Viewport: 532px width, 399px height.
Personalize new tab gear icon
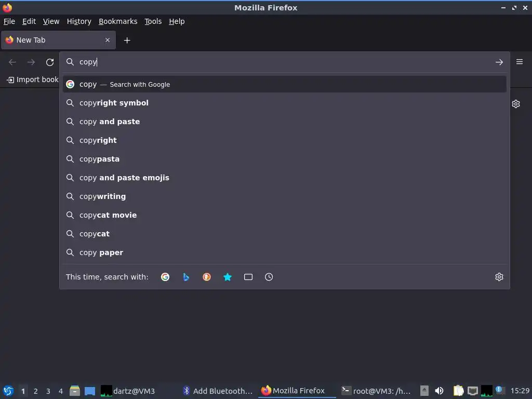516,104
